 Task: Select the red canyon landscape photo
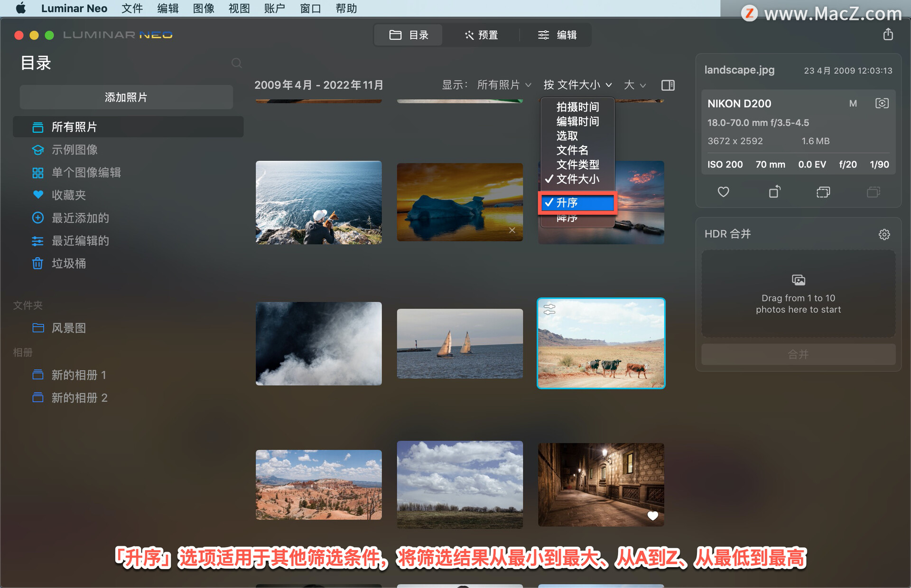[319, 485]
